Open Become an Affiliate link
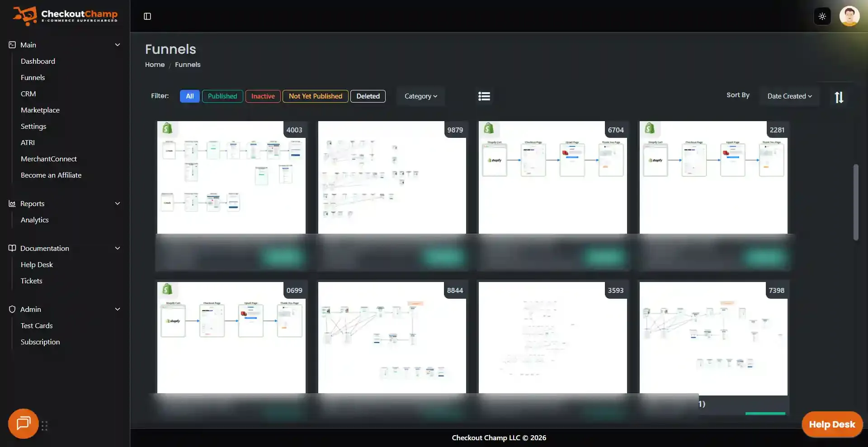The image size is (868, 447). pos(51,175)
